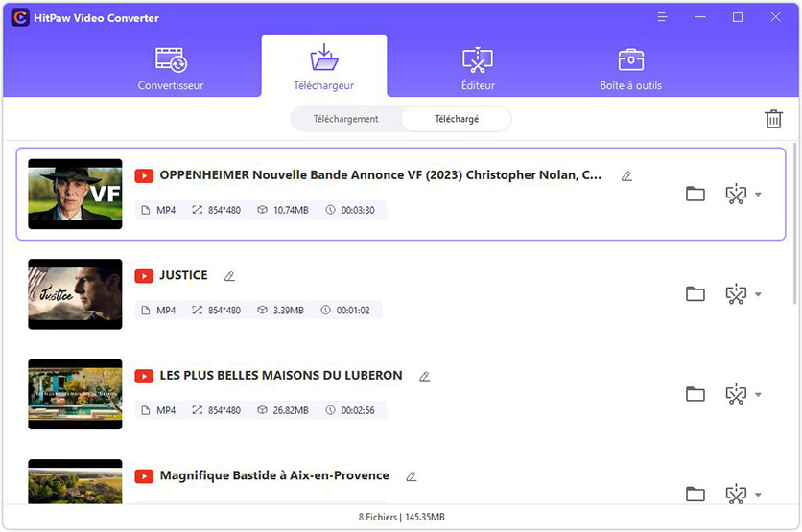Click YouTube icon beside Magnifique Bastide
This screenshot has height=532, width=802.
coord(144,476)
